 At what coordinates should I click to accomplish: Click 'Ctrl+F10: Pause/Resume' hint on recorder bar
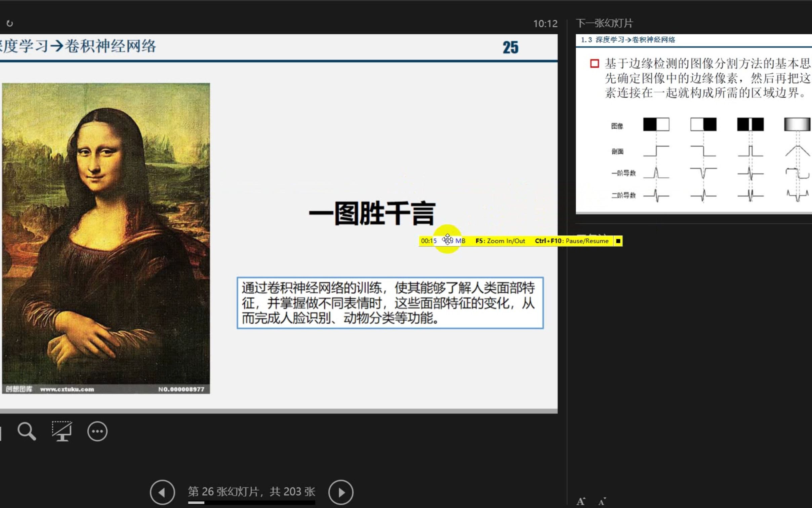tap(572, 241)
